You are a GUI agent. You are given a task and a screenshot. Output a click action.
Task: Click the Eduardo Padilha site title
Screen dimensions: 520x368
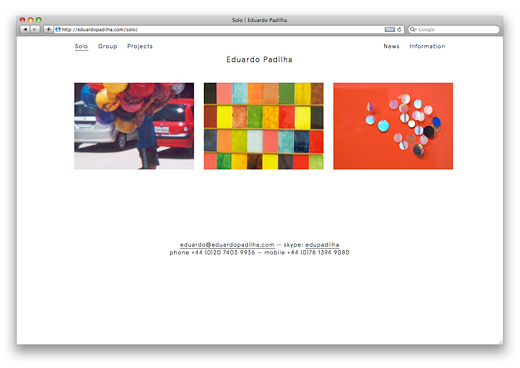(259, 60)
